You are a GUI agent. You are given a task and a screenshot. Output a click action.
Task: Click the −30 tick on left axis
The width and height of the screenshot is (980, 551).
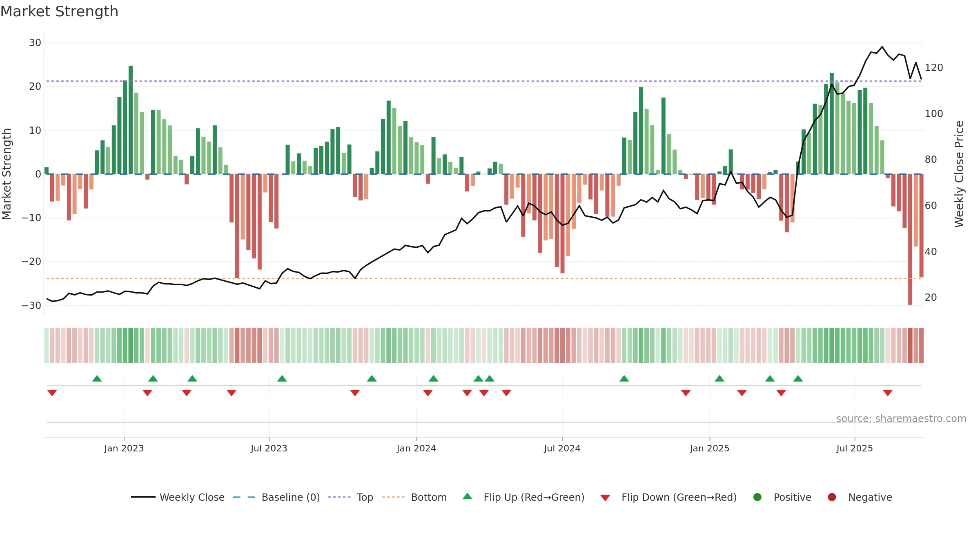pyautogui.click(x=31, y=305)
